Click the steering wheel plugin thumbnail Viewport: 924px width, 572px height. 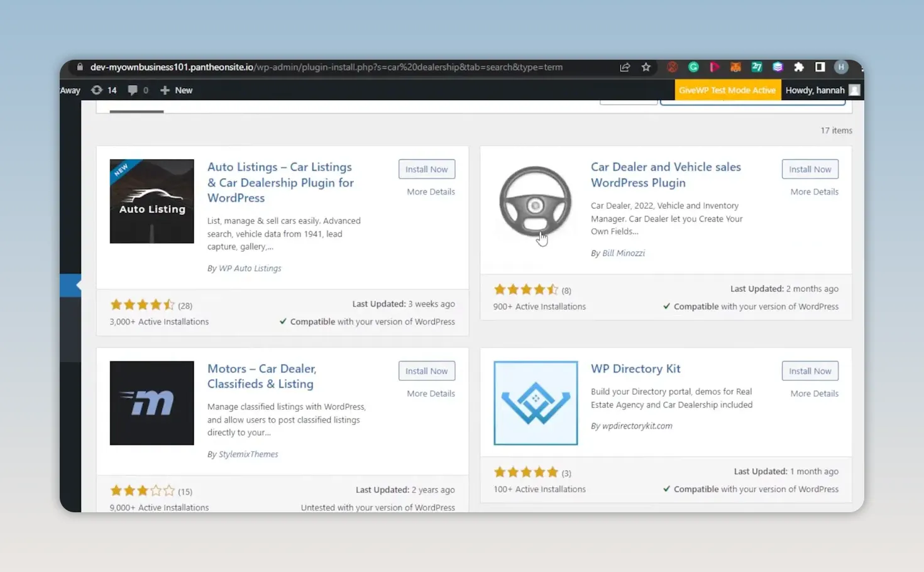click(536, 201)
